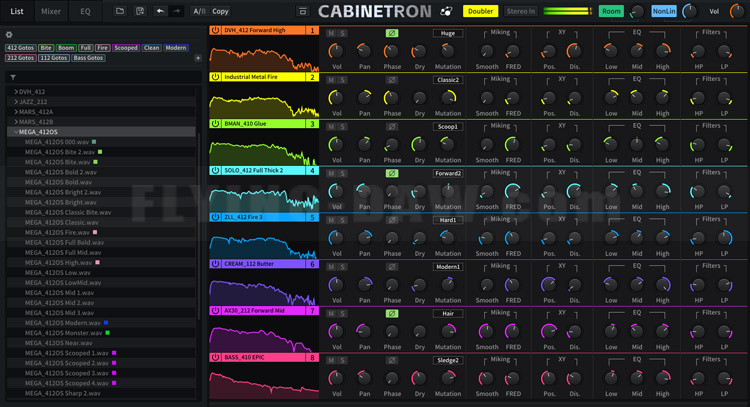Image resolution: width=750 pixels, height=407 pixels.
Task: Solo slot 1 with S button
Action: (342, 33)
